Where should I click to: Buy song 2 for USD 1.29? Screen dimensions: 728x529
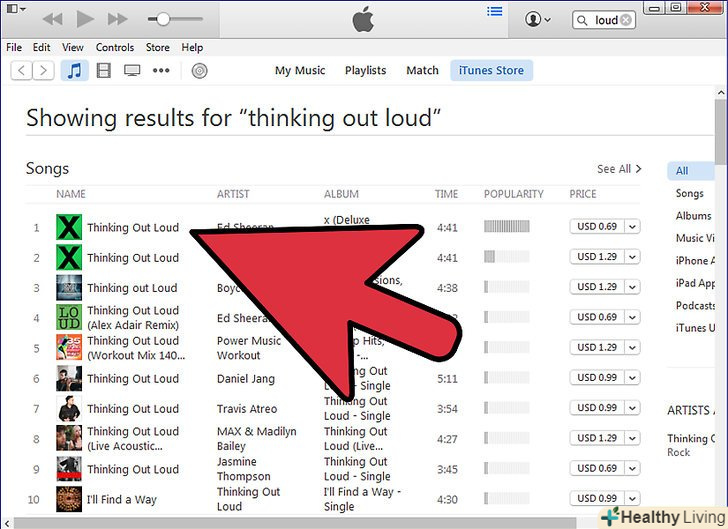(x=597, y=257)
